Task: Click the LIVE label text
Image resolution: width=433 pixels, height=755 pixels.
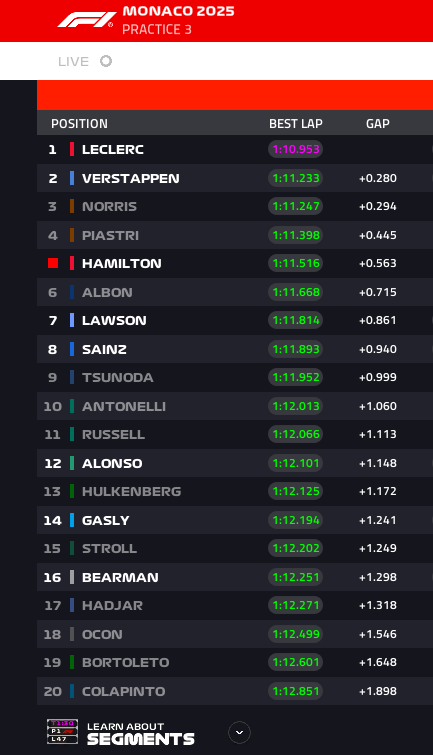Action: click(73, 62)
